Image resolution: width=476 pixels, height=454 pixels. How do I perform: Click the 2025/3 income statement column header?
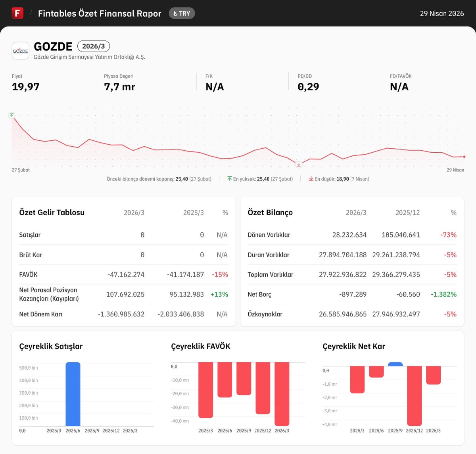(x=194, y=213)
